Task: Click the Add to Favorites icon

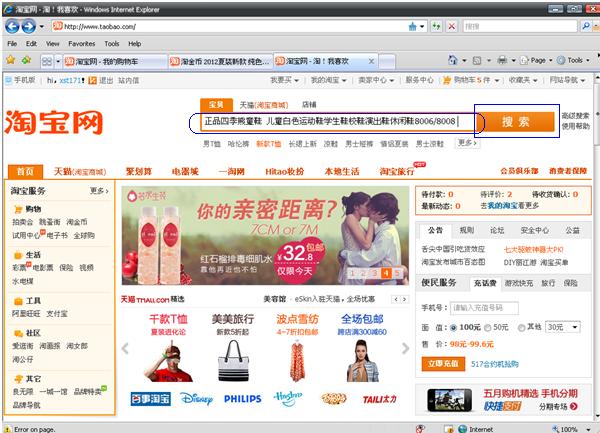Action: tap(26, 60)
